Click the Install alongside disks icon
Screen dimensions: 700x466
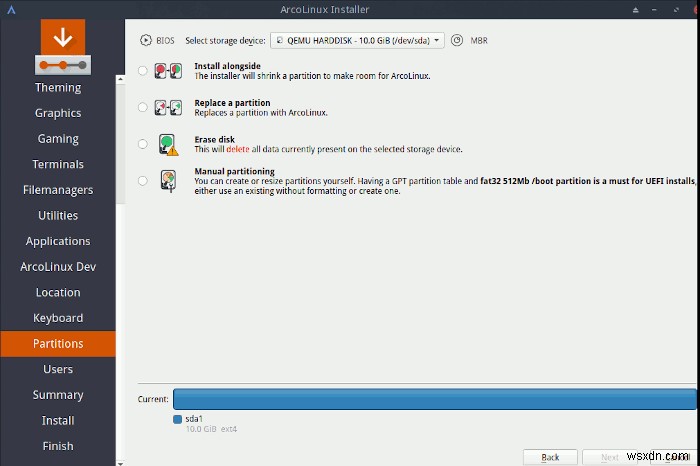pyautogui.click(x=168, y=71)
